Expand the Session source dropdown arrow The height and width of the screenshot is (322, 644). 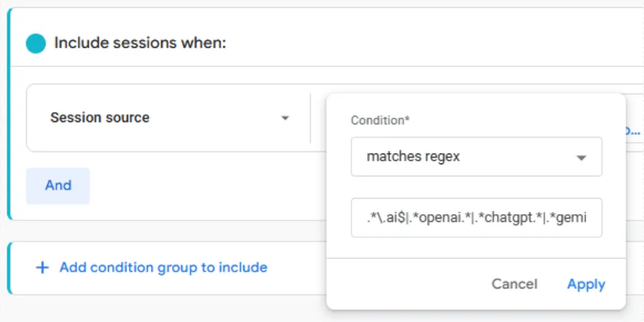pos(285,118)
